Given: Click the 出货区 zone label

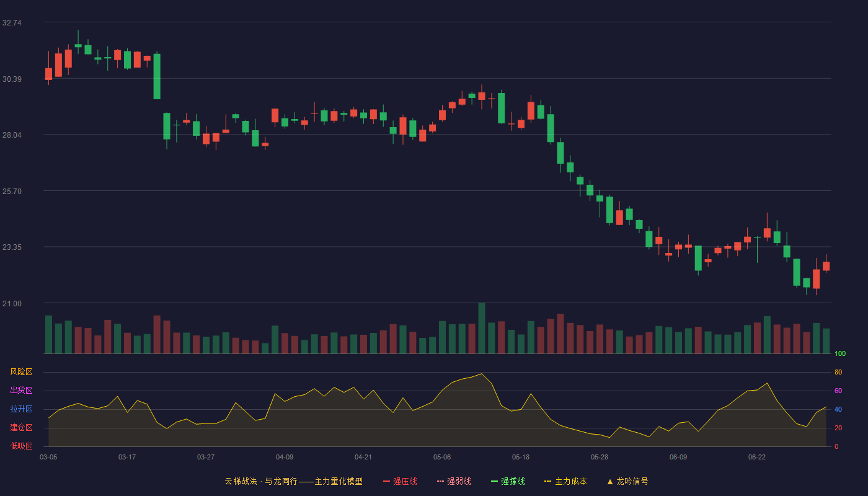Looking at the screenshot, I should click(21, 391).
